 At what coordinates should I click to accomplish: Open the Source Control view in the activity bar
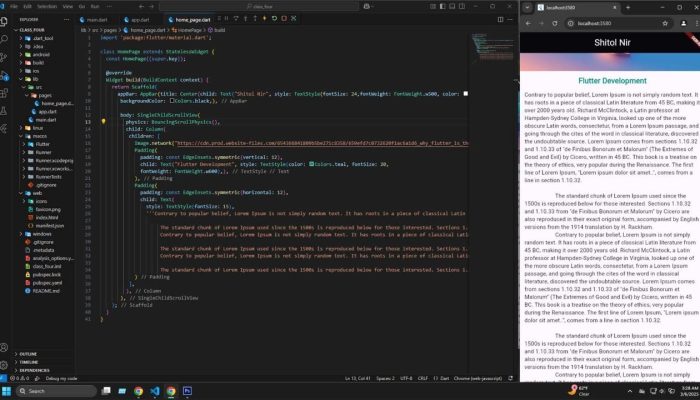[4, 57]
